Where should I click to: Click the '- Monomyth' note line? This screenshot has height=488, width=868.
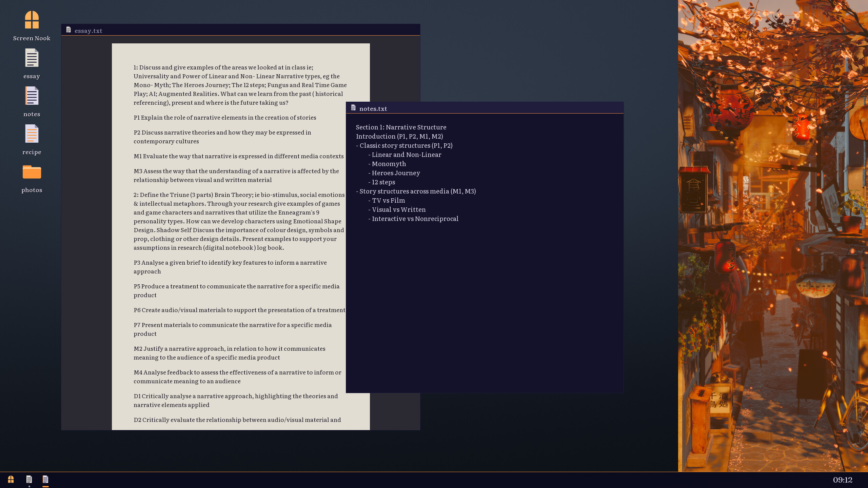point(387,164)
